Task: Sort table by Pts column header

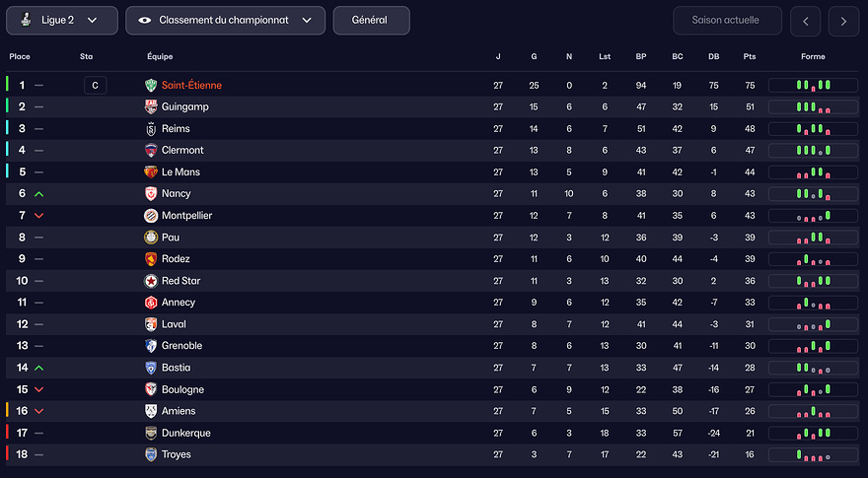Action: point(750,57)
